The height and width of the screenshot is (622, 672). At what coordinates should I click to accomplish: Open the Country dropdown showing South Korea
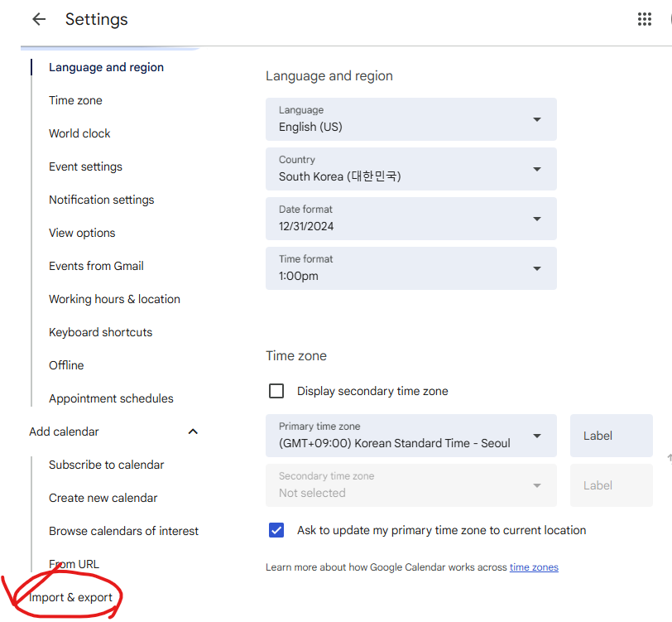[411, 169]
